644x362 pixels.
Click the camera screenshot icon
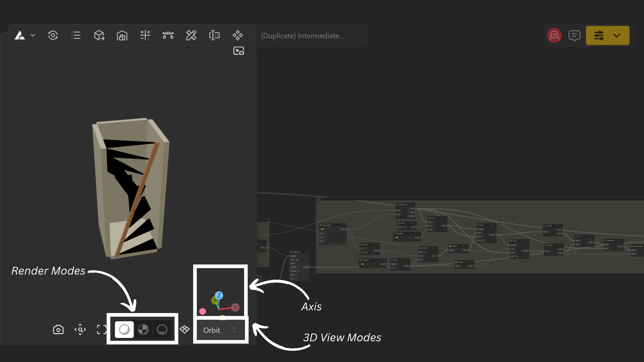pyautogui.click(x=58, y=330)
